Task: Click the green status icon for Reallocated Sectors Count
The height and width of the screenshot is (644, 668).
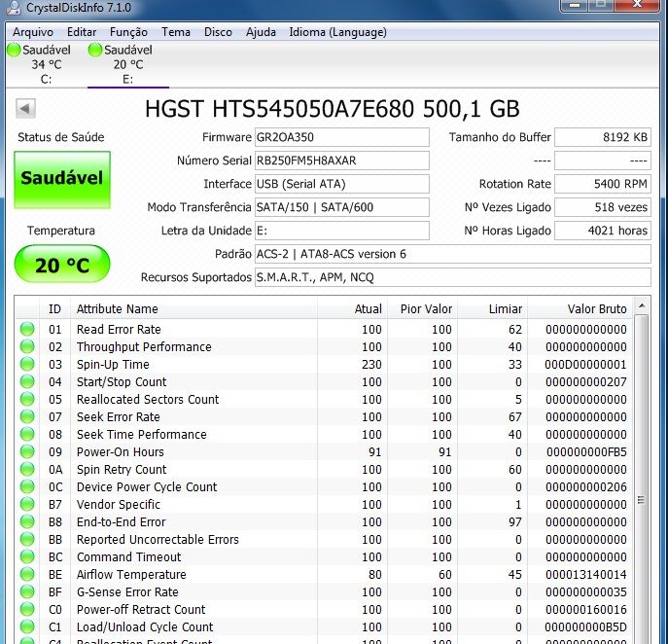Action: coord(27,399)
